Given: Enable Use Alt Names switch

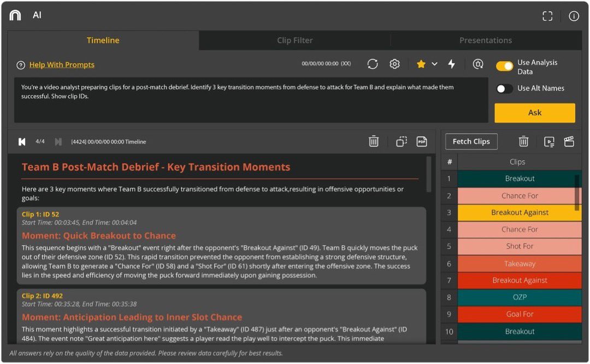Looking at the screenshot, I should 504,89.
